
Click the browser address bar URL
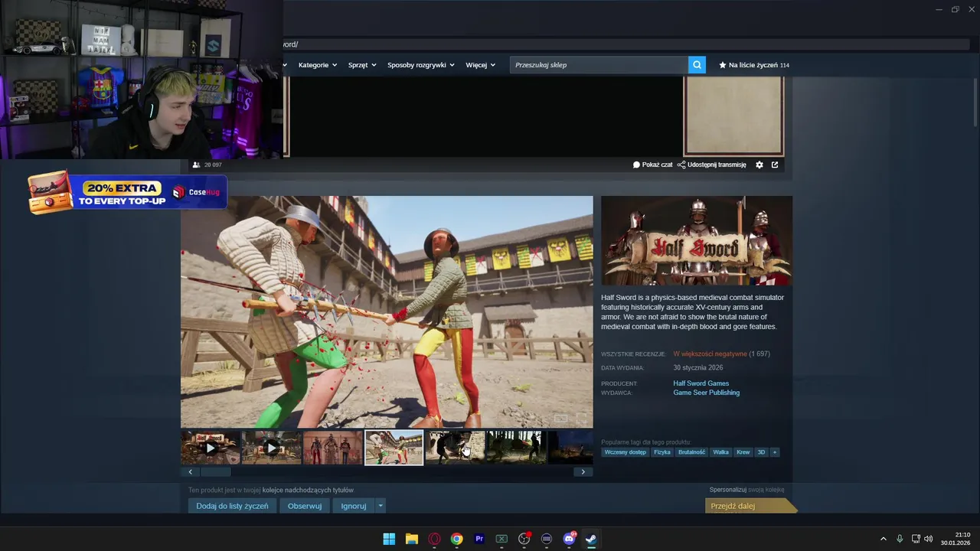tap(291, 44)
